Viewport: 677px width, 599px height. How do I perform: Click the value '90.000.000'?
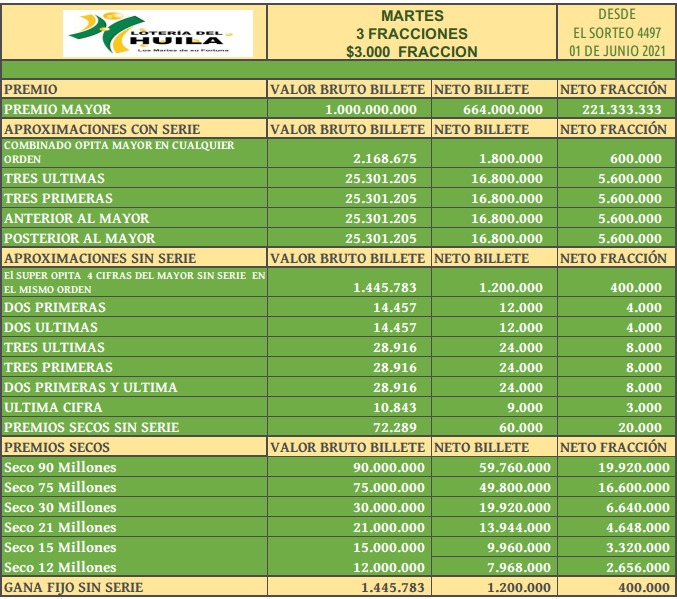389,467
